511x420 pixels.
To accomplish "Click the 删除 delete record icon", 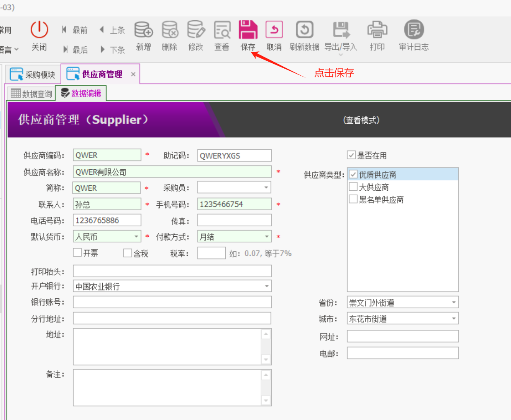I will point(170,30).
